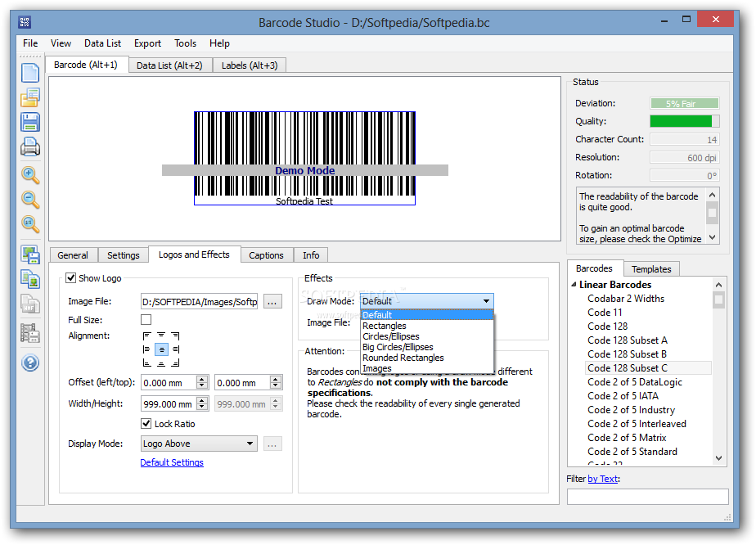
Task: Switch to Labels (Alt+3) tab
Action: 250,65
